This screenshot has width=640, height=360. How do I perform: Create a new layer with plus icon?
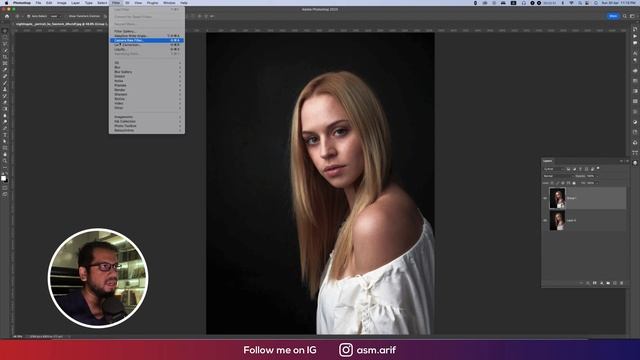tap(615, 283)
